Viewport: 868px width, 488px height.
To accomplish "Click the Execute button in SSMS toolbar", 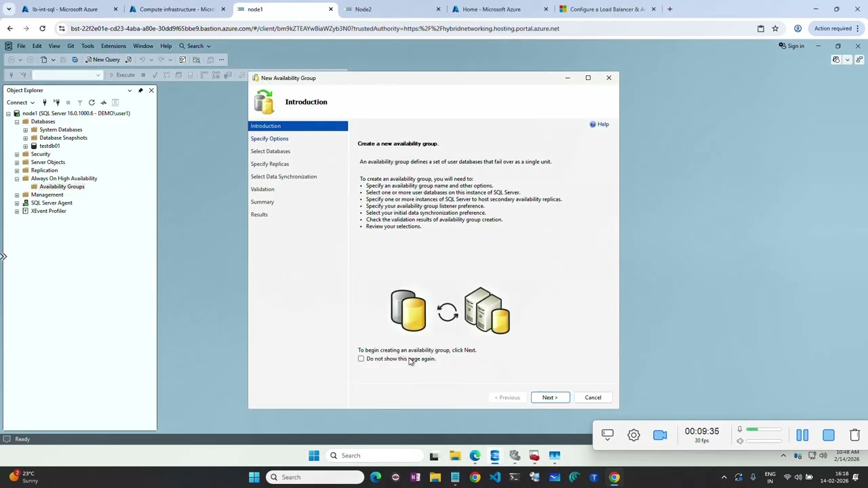I will [122, 75].
